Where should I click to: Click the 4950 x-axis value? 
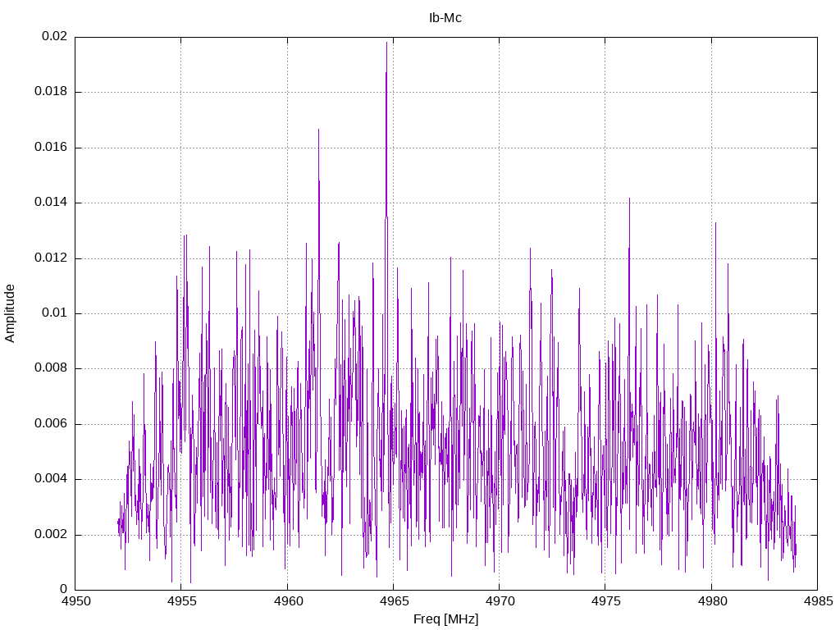click(75, 601)
